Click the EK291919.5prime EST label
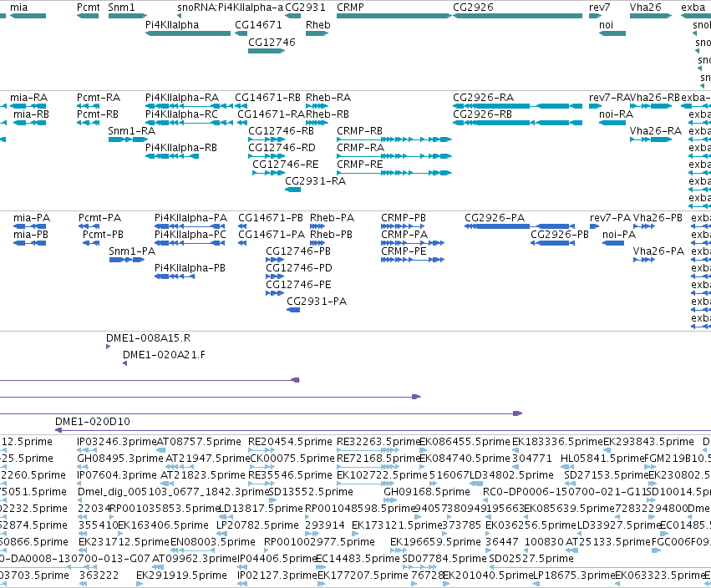 (181, 575)
